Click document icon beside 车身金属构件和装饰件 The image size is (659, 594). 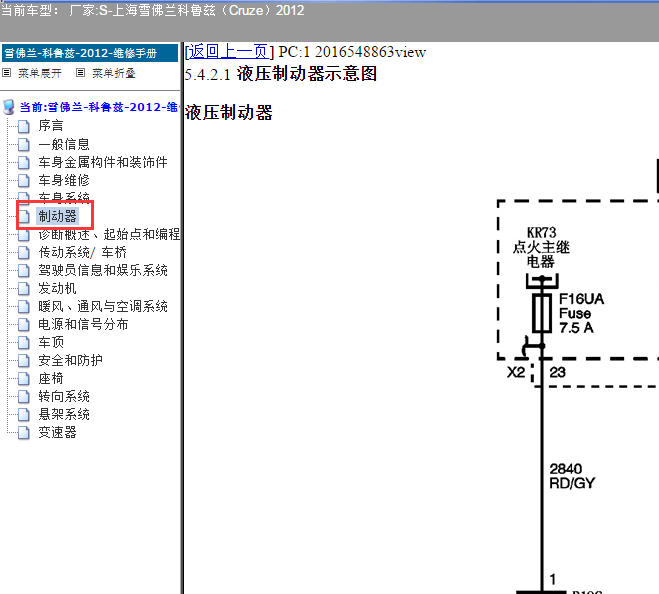coord(24,162)
